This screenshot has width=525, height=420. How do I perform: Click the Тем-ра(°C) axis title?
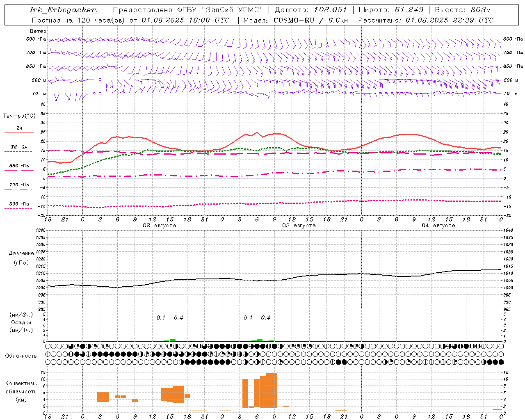click(x=19, y=116)
